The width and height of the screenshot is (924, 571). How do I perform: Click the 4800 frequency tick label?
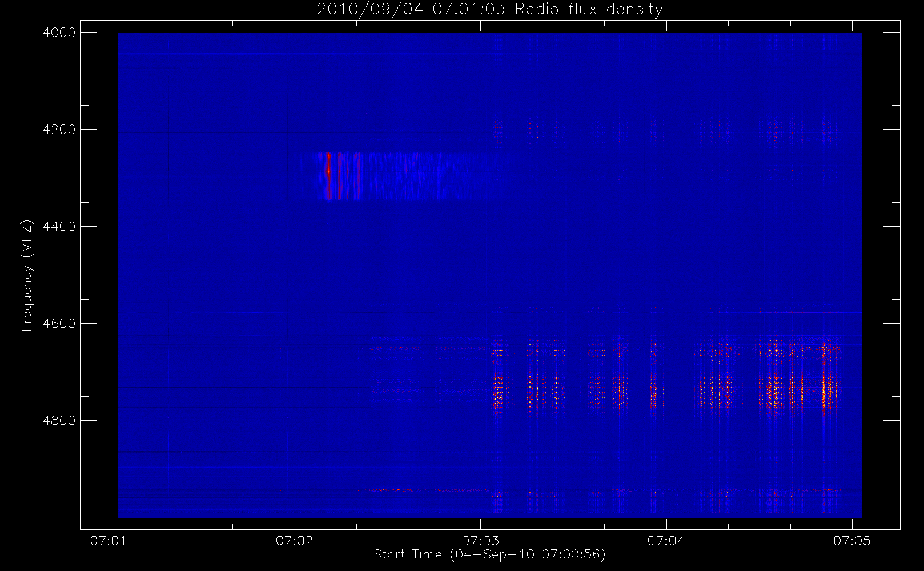tap(59, 421)
